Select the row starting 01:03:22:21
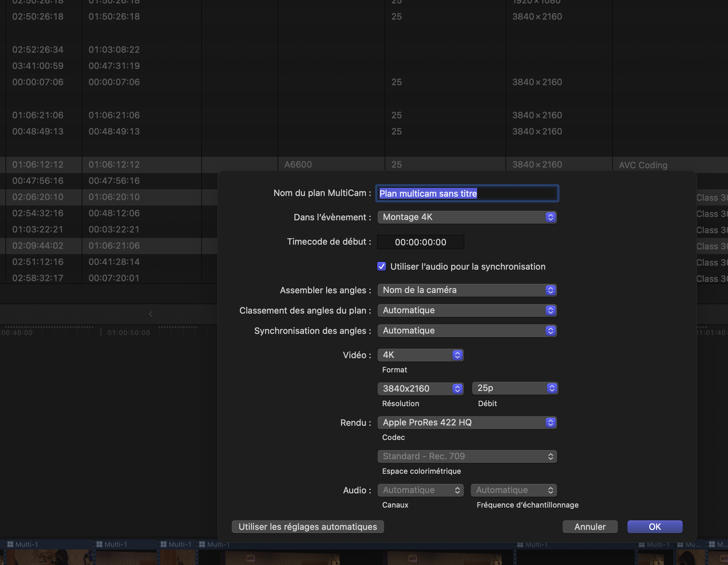This screenshot has width=728, height=565. (108, 229)
